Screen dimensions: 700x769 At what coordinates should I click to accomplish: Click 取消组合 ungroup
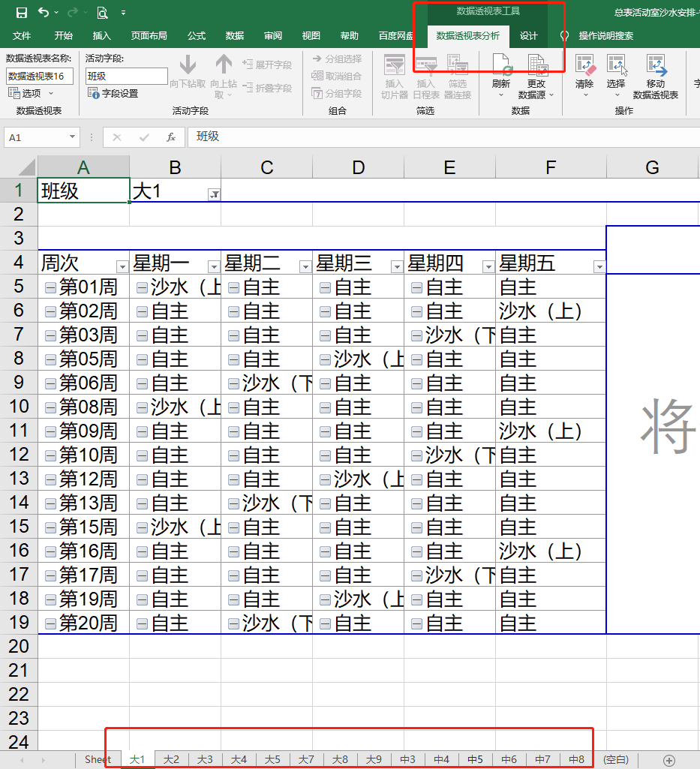pos(337,76)
